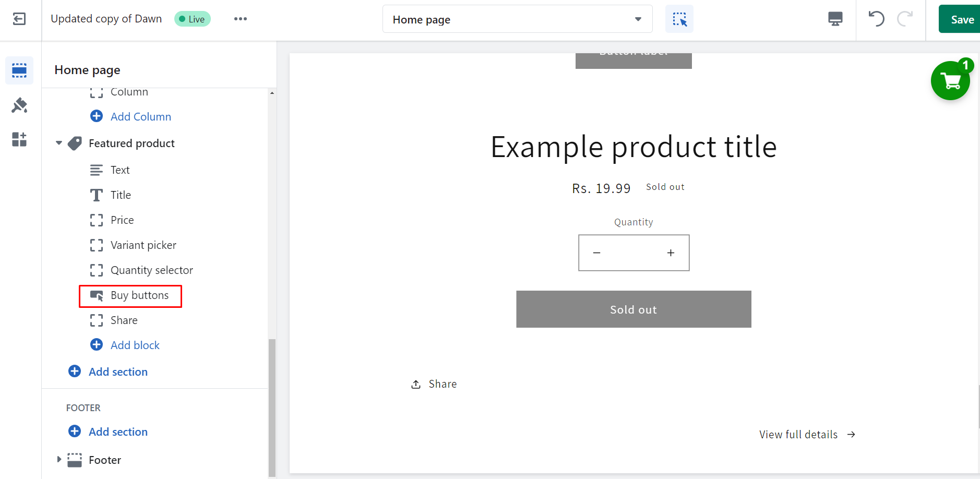
Task: Click the Share block bracket icon
Action: 97,320
